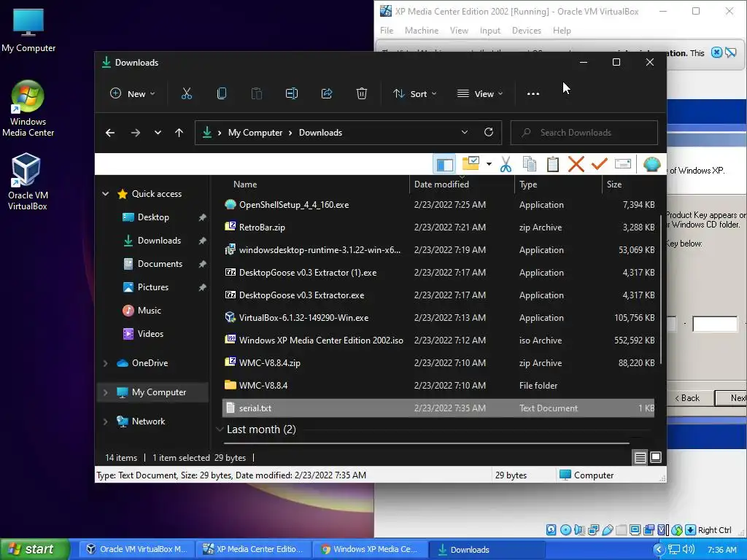Click the Share icon in the command bar

tap(327, 93)
